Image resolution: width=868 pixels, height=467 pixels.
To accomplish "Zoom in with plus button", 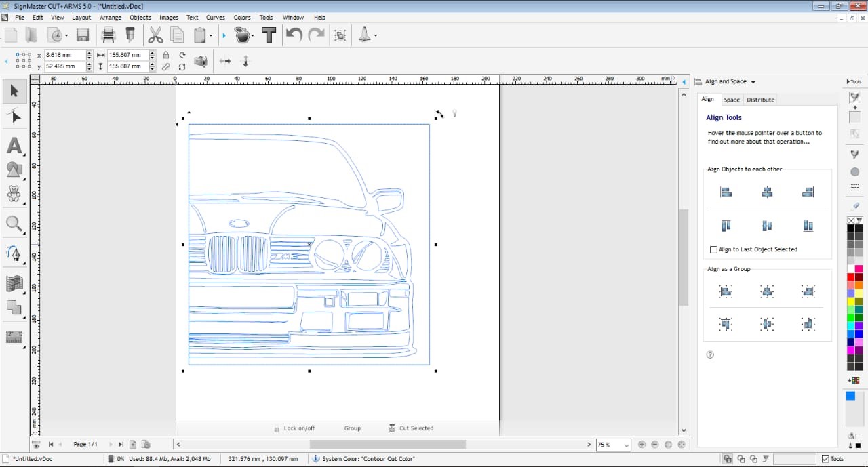I will coord(642,445).
